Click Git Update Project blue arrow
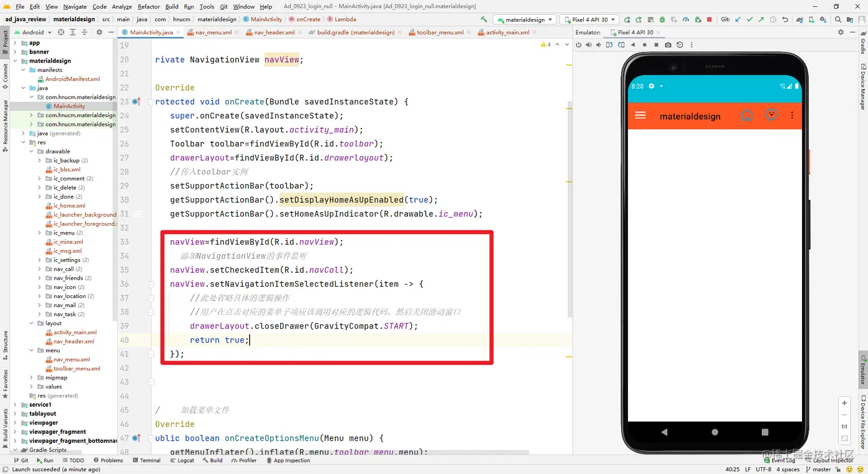Viewport: 868px width, 474px height. tap(738, 20)
